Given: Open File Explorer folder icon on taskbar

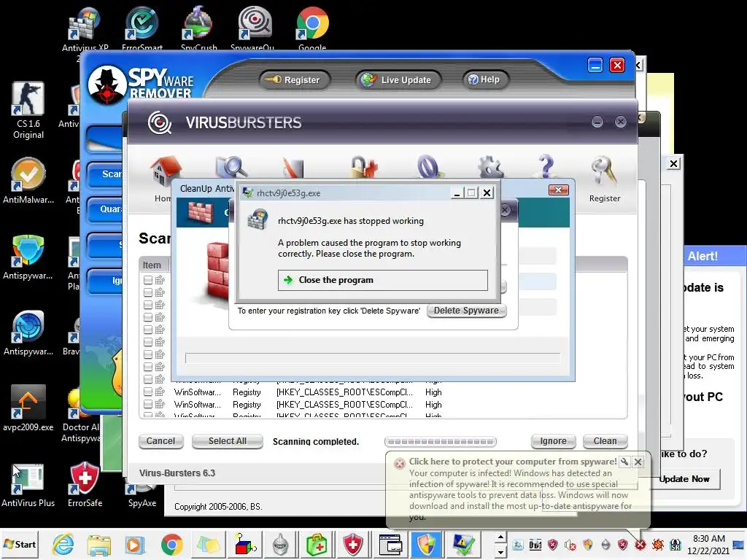Looking at the screenshot, I should pos(98,545).
